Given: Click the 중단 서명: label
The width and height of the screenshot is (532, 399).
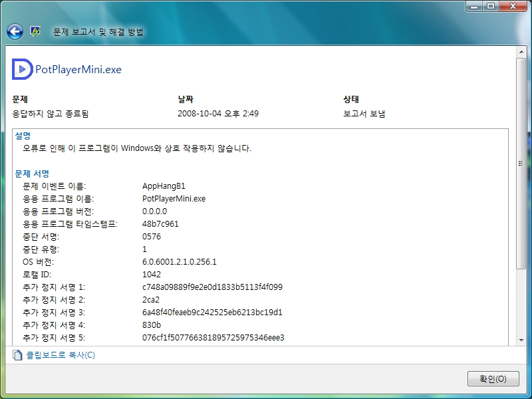Looking at the screenshot, I should 41,237.
